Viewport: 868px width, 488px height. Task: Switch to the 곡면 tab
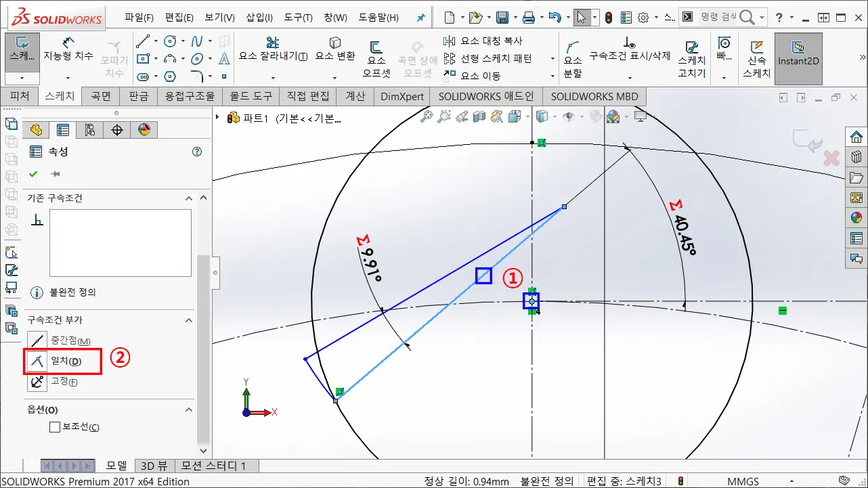coord(100,96)
